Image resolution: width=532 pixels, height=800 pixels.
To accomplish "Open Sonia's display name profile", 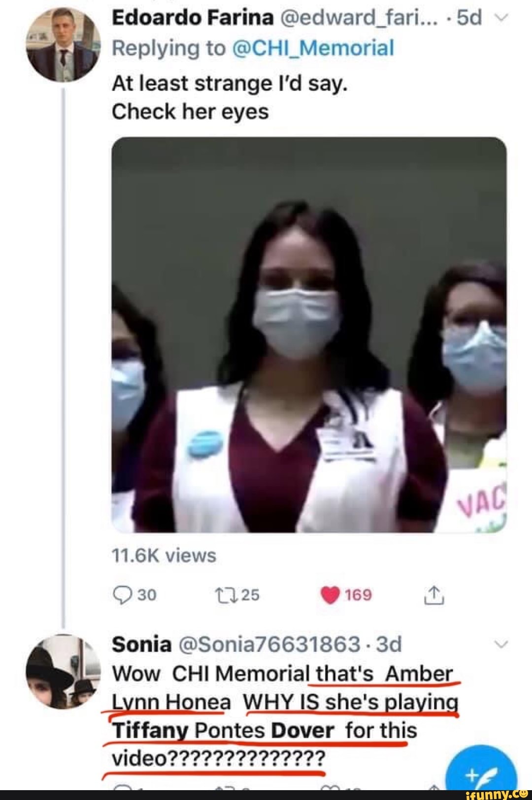I will [142, 644].
